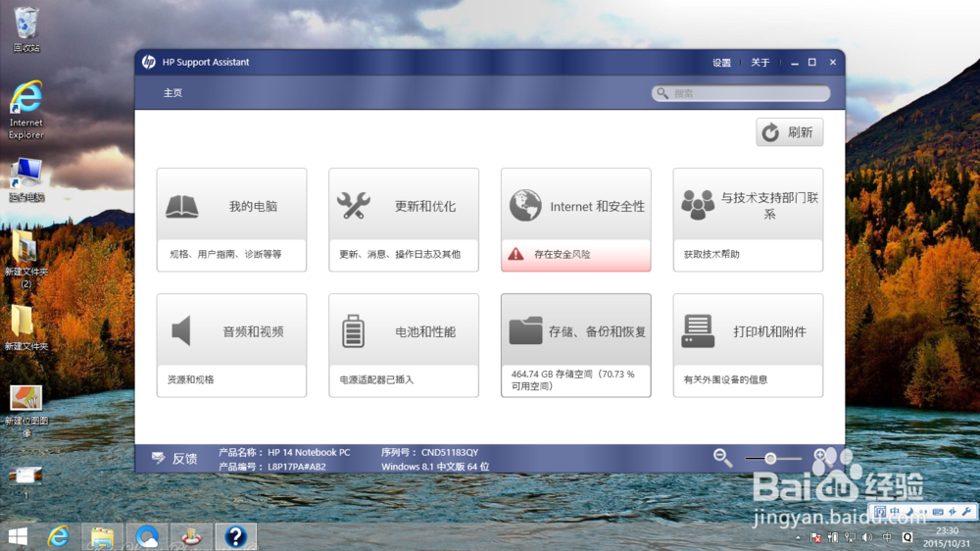Click the 刷新 refresh button

point(789,132)
